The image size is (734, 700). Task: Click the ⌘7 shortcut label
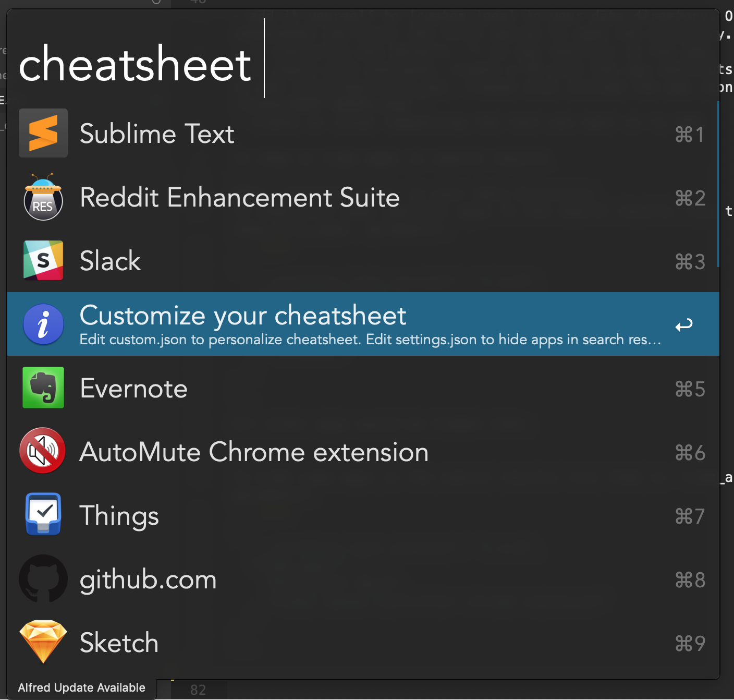(x=690, y=516)
